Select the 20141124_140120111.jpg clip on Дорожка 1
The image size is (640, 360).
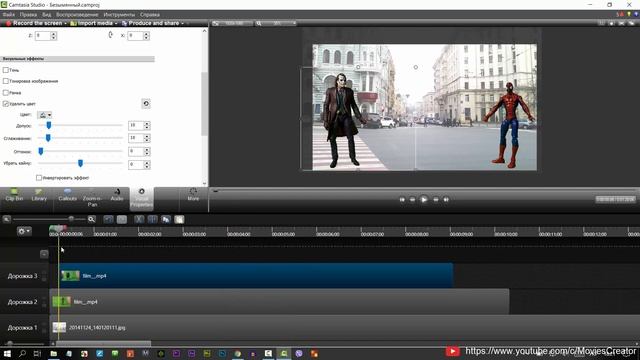tap(345, 327)
